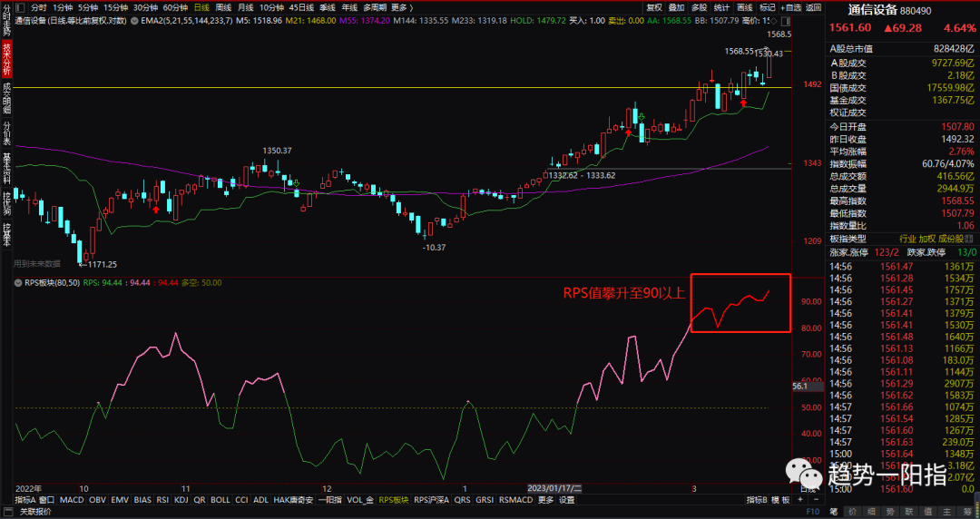Viewport: 980px width, 519px height.
Task: Select the 5分钟 period
Action: click(x=88, y=7)
